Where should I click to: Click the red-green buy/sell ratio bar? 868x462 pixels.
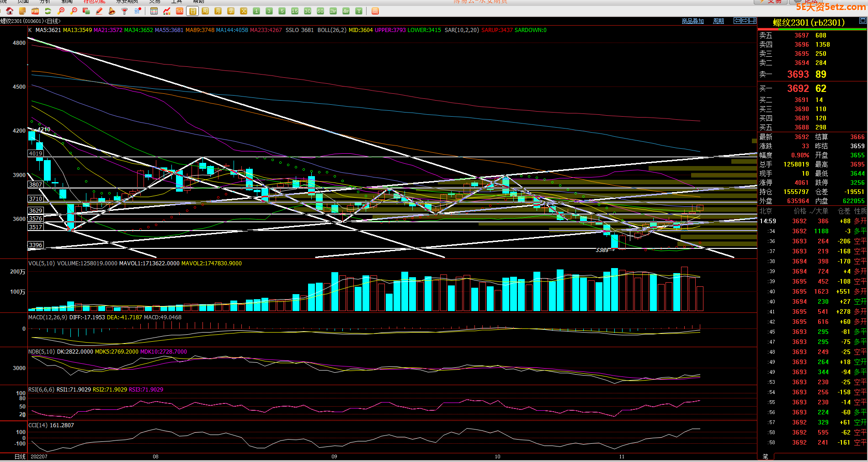pos(812,29)
